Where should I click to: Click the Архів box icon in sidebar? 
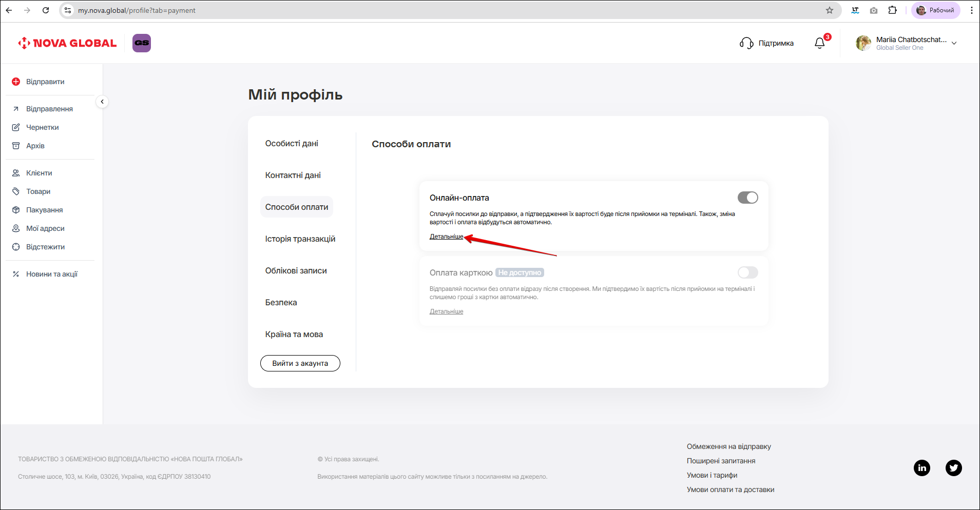(x=16, y=146)
